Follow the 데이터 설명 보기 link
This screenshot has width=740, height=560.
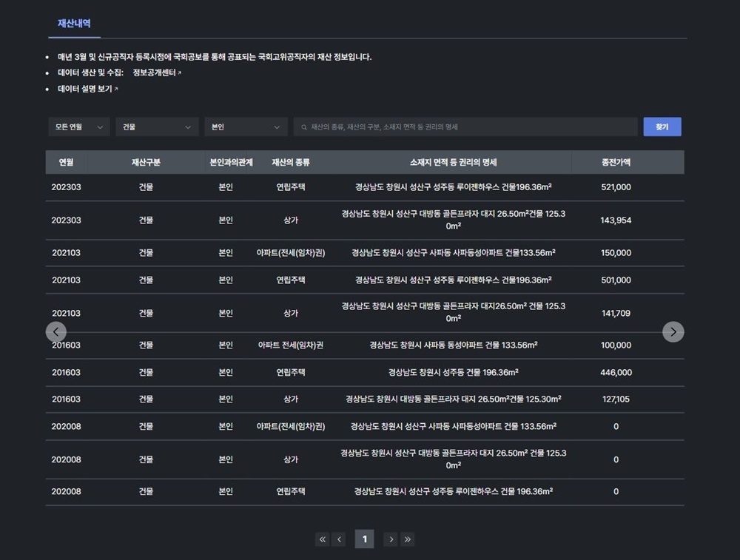point(87,89)
